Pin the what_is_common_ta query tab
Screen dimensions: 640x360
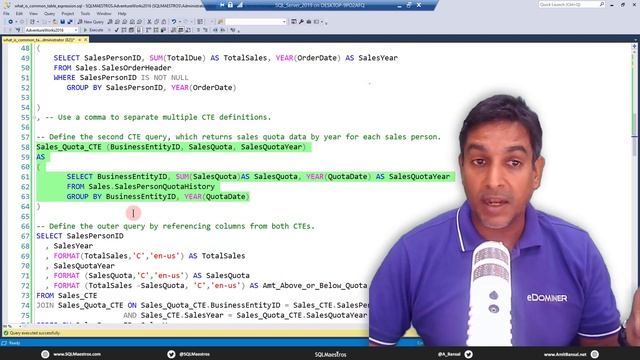pos(80,40)
